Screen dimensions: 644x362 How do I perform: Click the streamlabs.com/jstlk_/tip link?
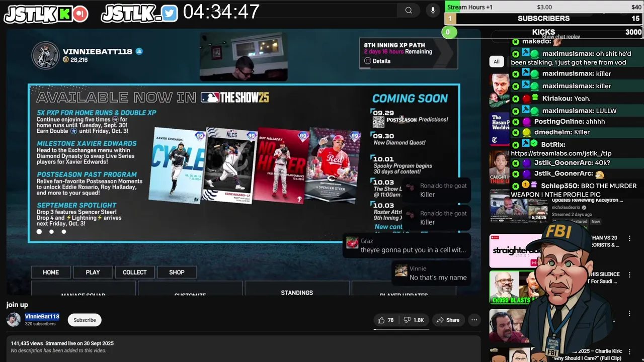(x=561, y=153)
